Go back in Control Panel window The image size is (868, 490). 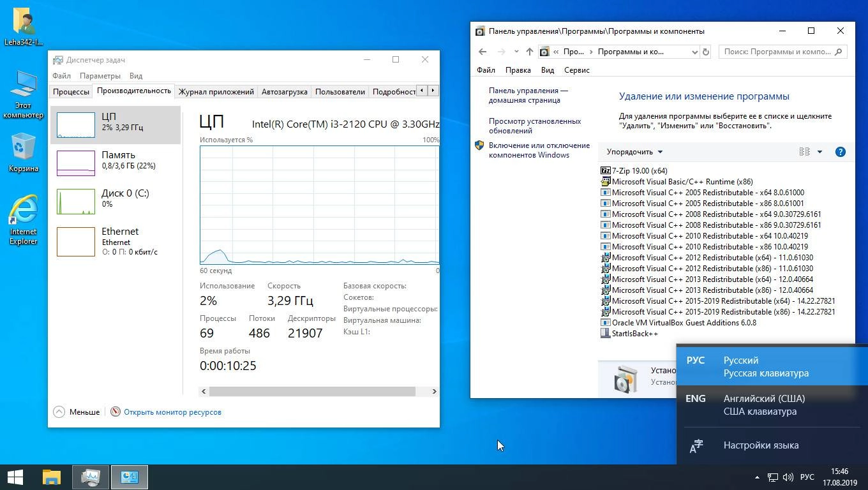483,52
